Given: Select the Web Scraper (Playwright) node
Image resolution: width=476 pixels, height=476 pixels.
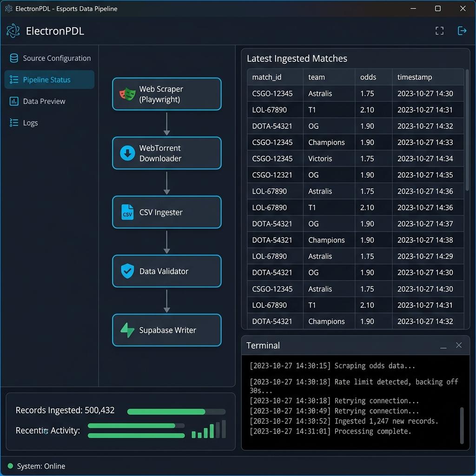Looking at the screenshot, I should tap(167, 94).
